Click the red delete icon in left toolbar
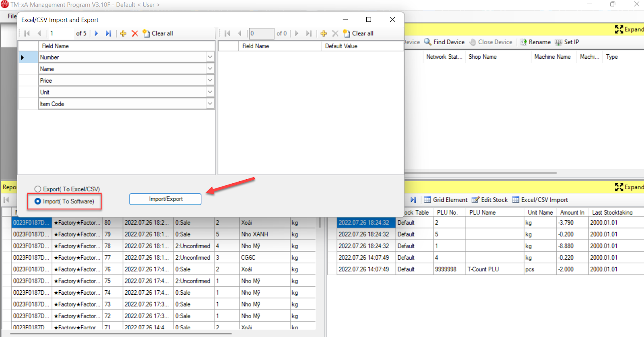 pyautogui.click(x=135, y=33)
